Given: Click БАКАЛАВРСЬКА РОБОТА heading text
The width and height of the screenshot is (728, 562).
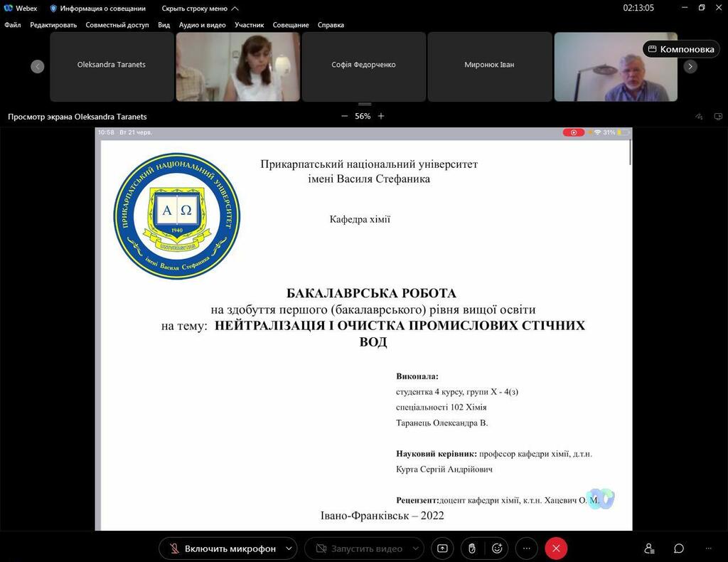Looking at the screenshot, I should [371, 293].
